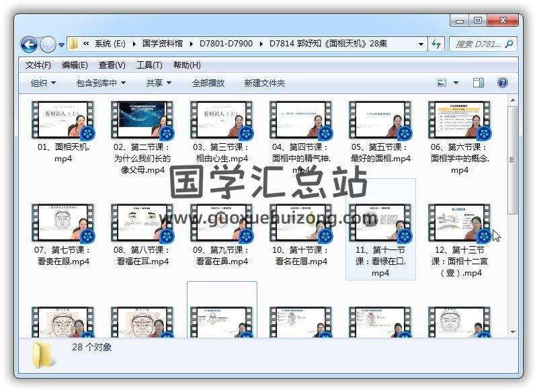
Task: Expand the arrow after D7801-D7900
Action: coord(261,44)
